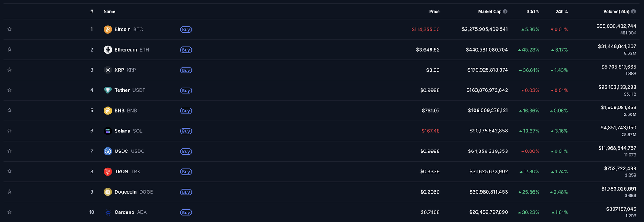Viewport: 644px width, 222px height.
Task: Favorite Cardano with its star icon
Action: pyautogui.click(x=9, y=212)
